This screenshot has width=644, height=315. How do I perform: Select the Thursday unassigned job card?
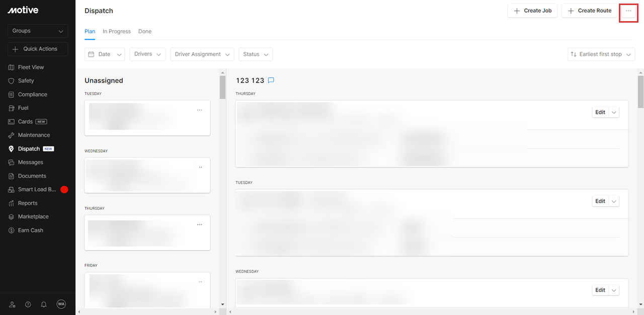click(147, 232)
